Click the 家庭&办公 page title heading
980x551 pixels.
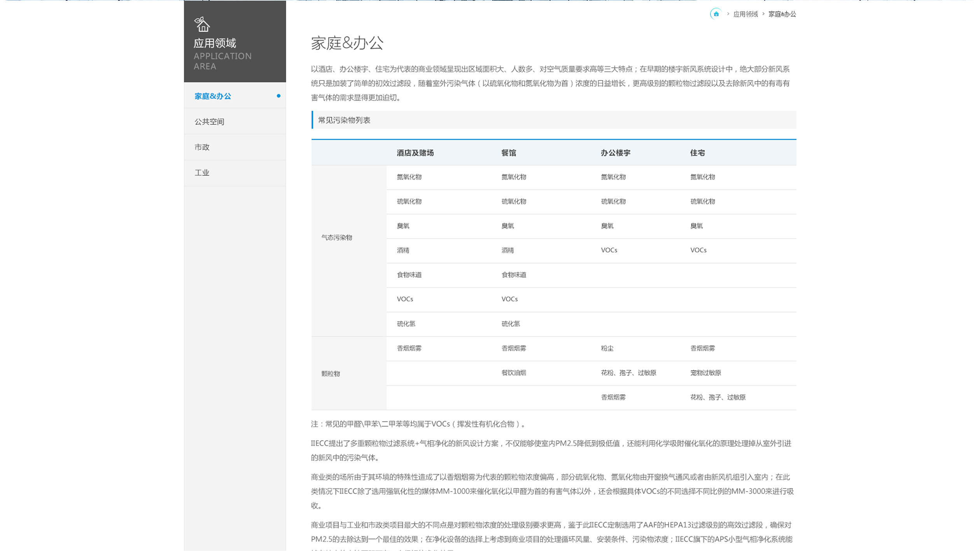click(347, 44)
